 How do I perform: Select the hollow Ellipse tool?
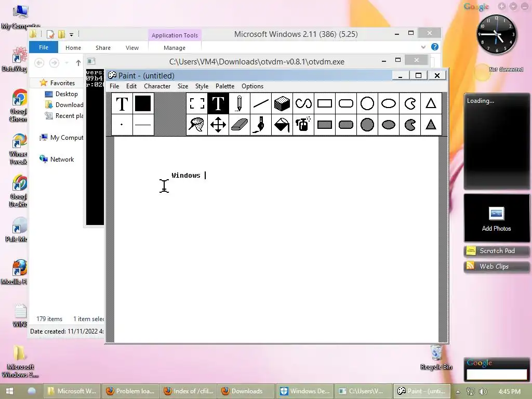389,103
